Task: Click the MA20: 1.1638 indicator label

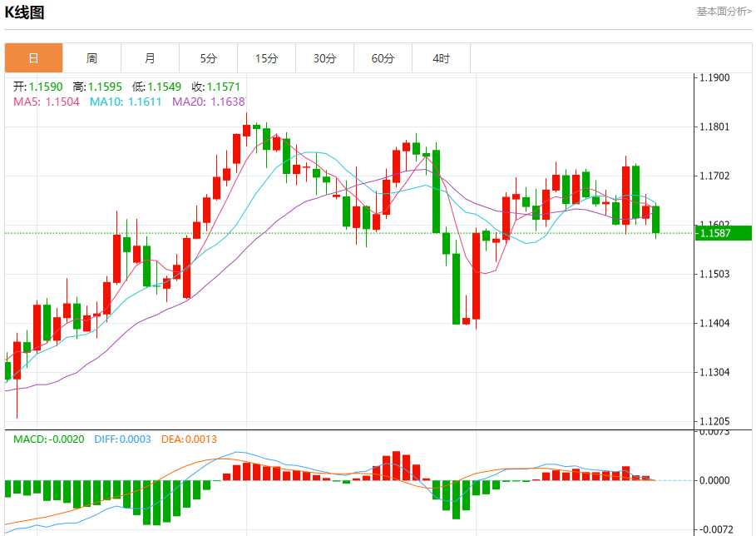Action: click(208, 102)
